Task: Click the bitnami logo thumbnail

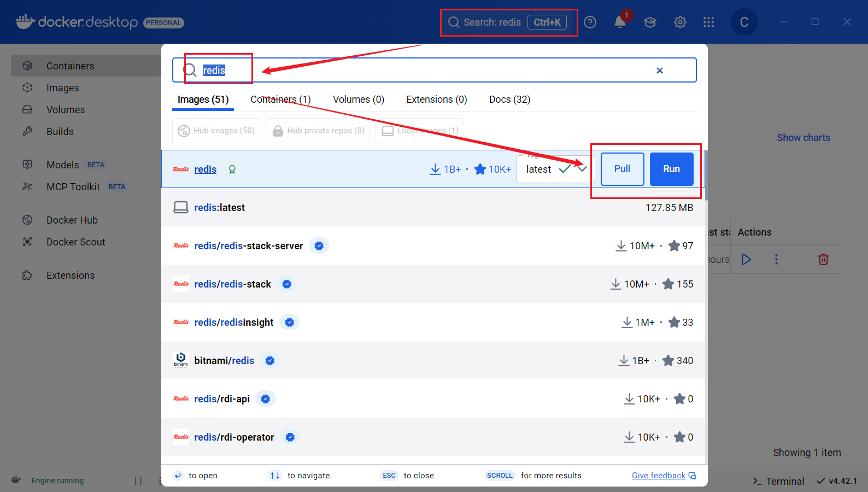Action: [181, 360]
